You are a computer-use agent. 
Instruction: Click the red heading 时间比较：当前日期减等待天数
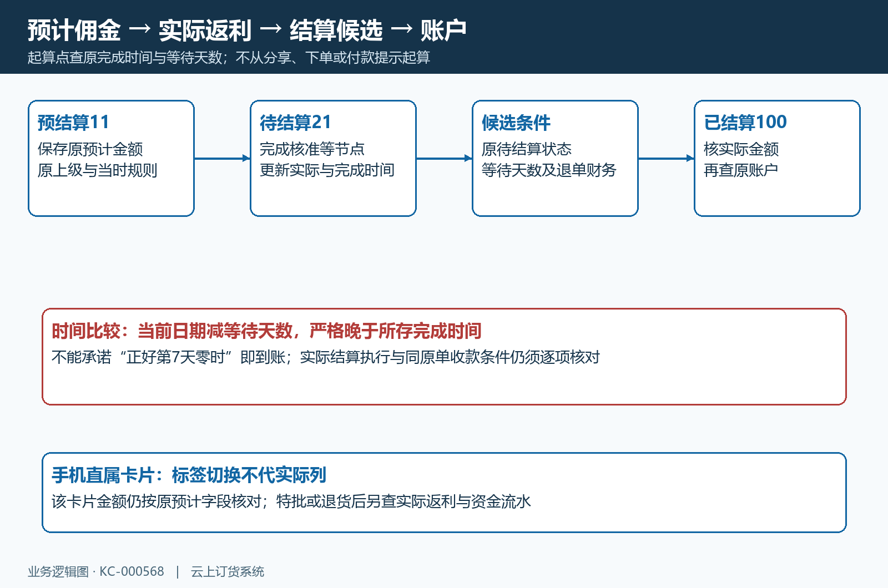(172, 331)
